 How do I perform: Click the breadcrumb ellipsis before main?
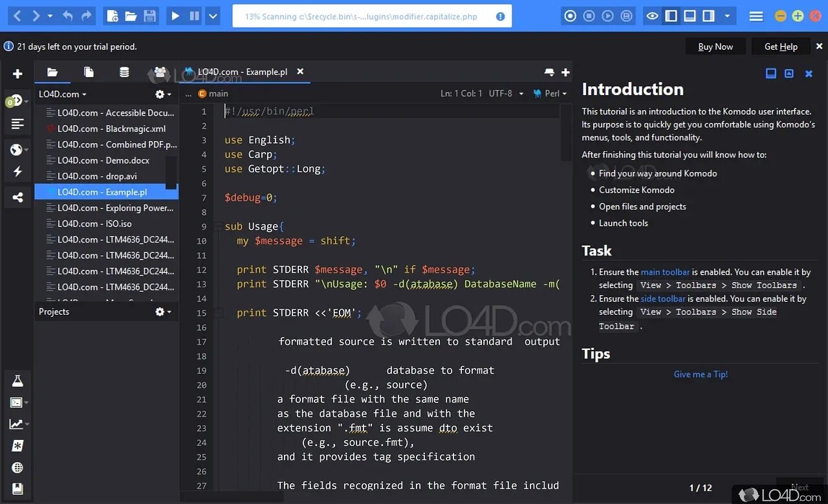click(x=188, y=94)
